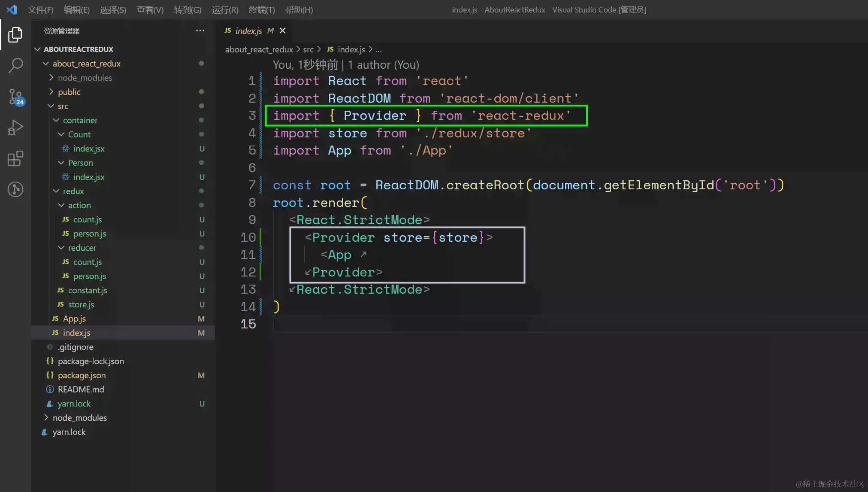Image resolution: width=868 pixels, height=492 pixels.
Task: Collapse the container folder
Action: point(56,120)
